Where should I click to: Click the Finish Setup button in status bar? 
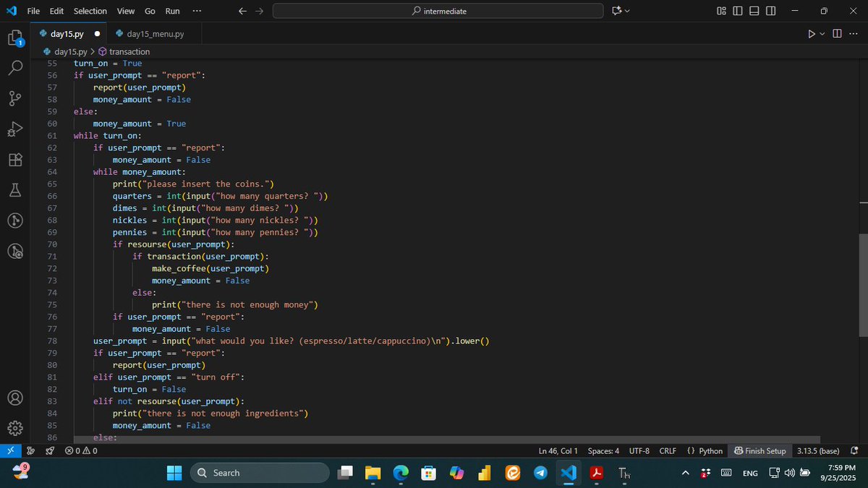coord(759,450)
